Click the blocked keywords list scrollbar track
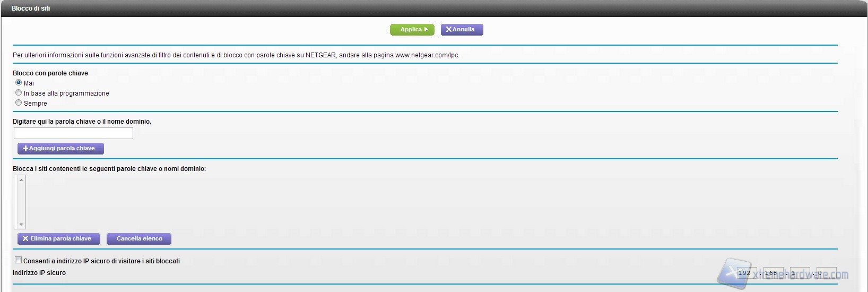The width and height of the screenshot is (868, 292). (22, 202)
